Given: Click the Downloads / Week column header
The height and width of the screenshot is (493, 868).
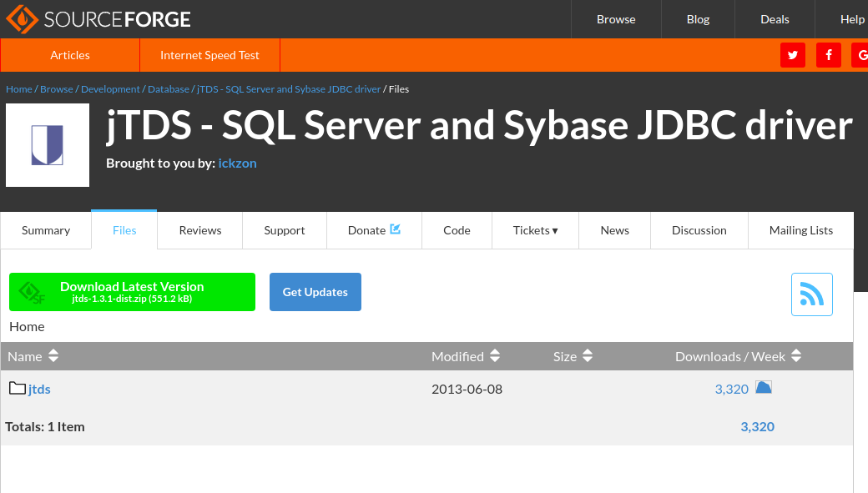Looking at the screenshot, I should pyautogui.click(x=730, y=356).
